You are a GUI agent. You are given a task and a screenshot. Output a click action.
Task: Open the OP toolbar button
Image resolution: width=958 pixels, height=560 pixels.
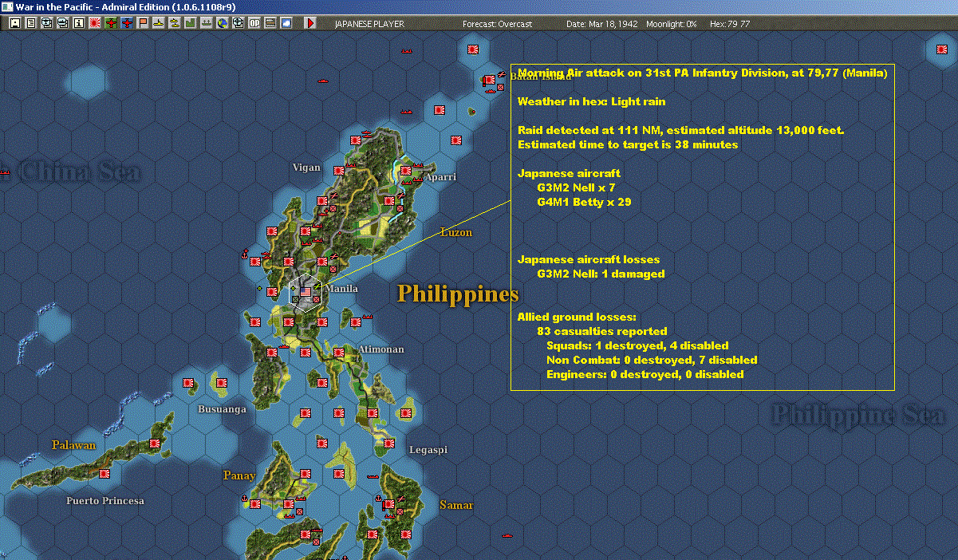pos(254,24)
